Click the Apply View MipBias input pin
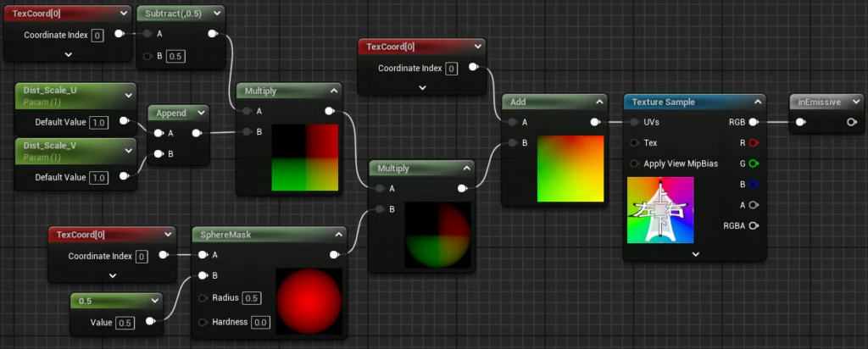 [x=634, y=163]
